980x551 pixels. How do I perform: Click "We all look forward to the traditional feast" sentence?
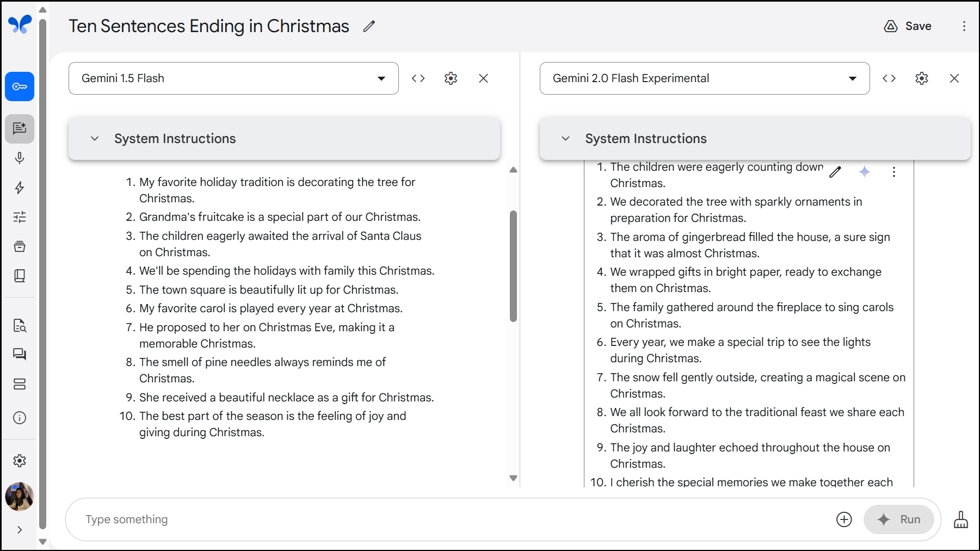click(757, 420)
